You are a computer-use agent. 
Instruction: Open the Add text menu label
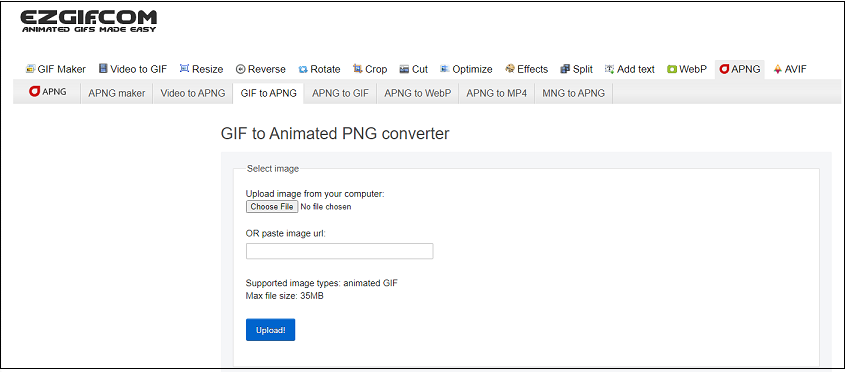tap(635, 69)
